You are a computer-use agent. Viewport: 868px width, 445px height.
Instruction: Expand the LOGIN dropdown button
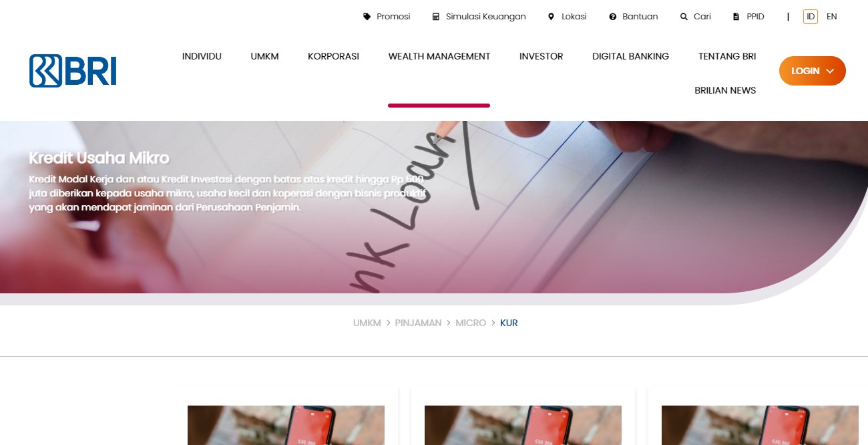tap(813, 71)
